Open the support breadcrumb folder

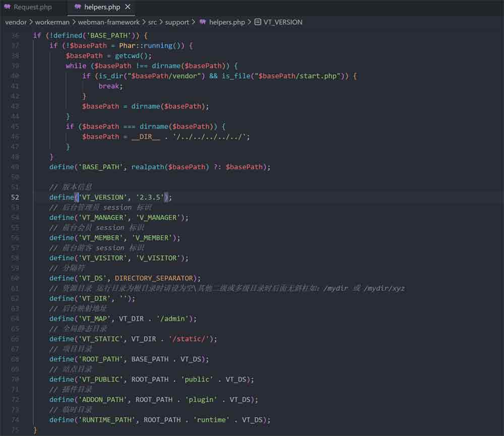click(x=177, y=22)
